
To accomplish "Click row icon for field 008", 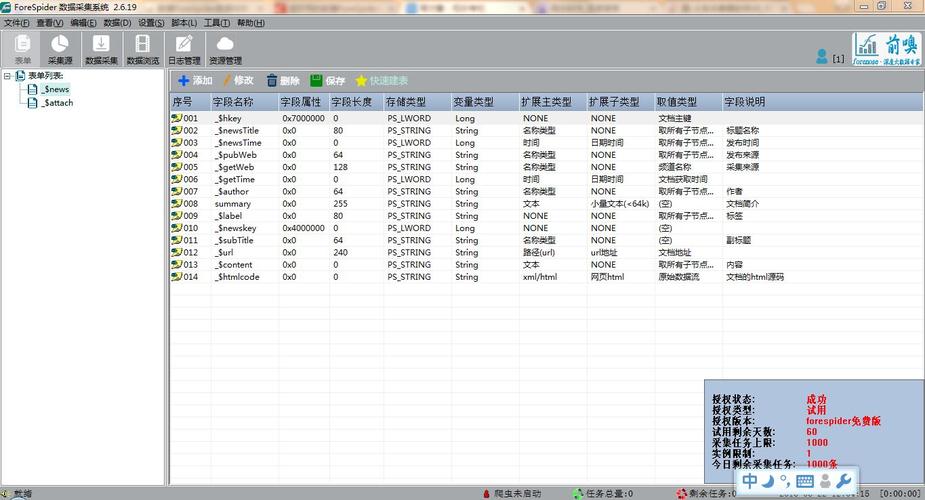I will click(x=176, y=203).
